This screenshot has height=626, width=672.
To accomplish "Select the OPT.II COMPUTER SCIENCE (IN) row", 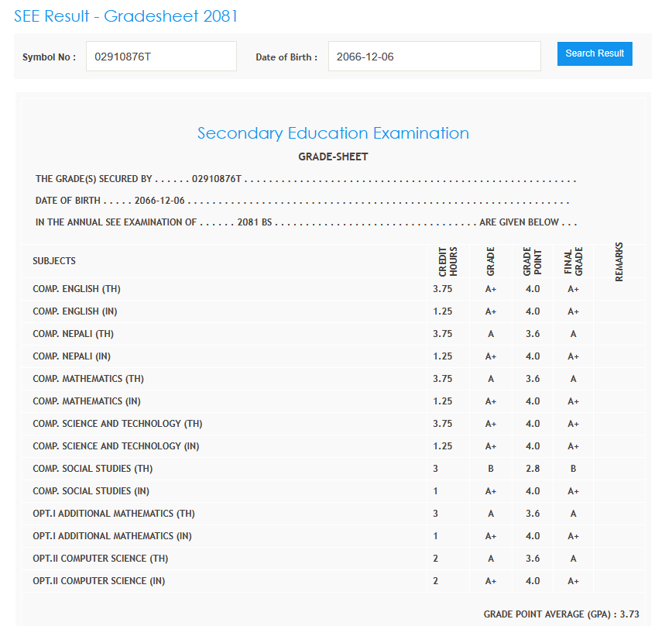I will click(x=98, y=581).
